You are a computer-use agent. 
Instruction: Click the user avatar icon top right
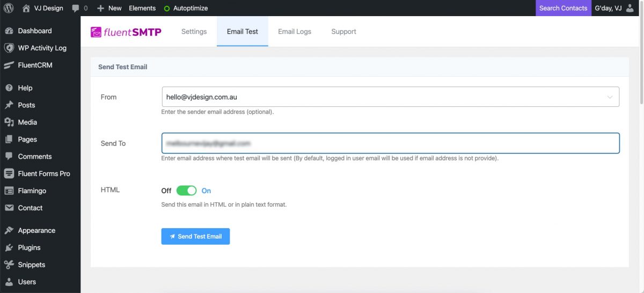[x=630, y=8]
